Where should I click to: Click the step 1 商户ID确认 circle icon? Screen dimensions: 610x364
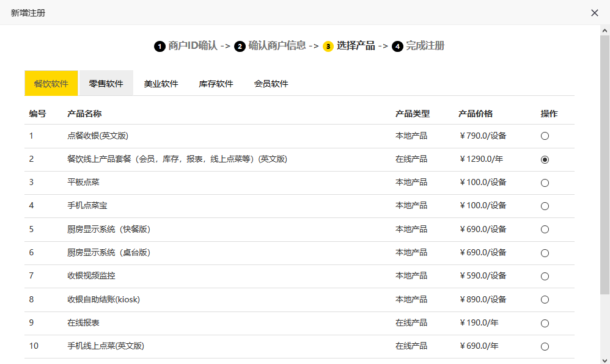pyautogui.click(x=160, y=46)
